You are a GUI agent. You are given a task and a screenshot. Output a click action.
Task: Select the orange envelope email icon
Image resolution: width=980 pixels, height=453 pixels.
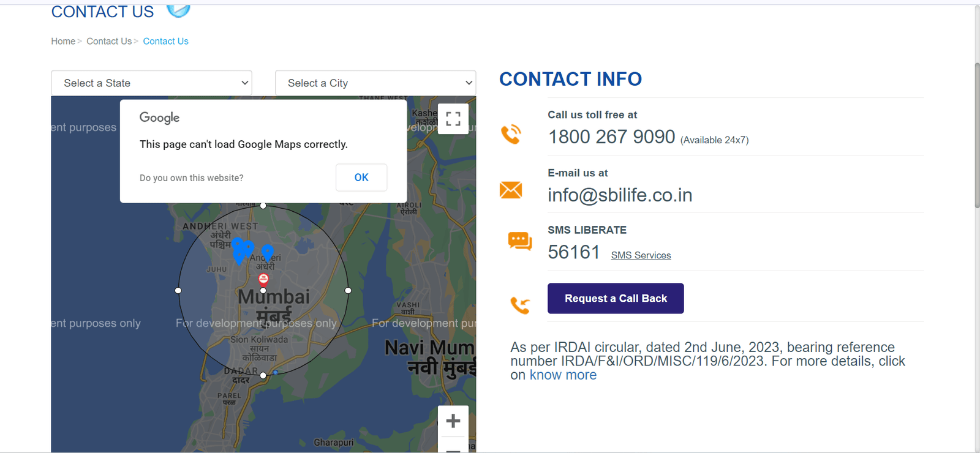pyautogui.click(x=511, y=190)
